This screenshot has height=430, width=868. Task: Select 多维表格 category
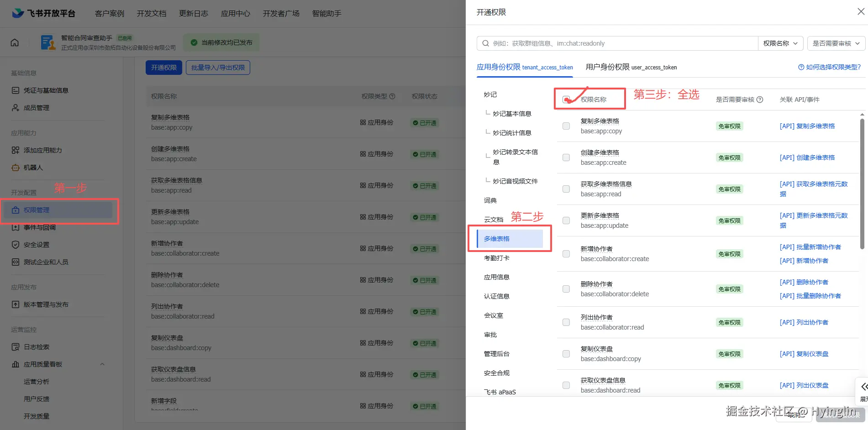pyautogui.click(x=510, y=239)
